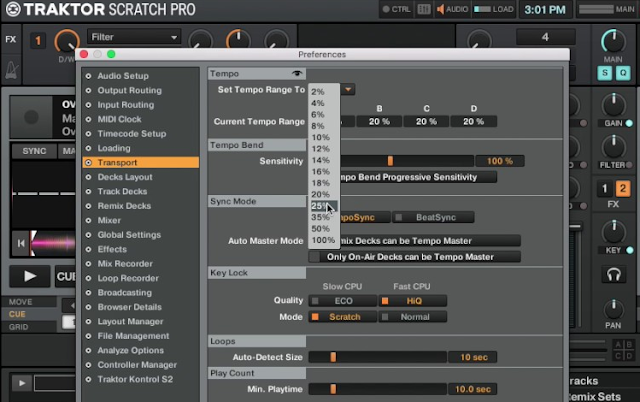Select Scratch key lock mode
Screen dimensions: 640x402
(342, 317)
